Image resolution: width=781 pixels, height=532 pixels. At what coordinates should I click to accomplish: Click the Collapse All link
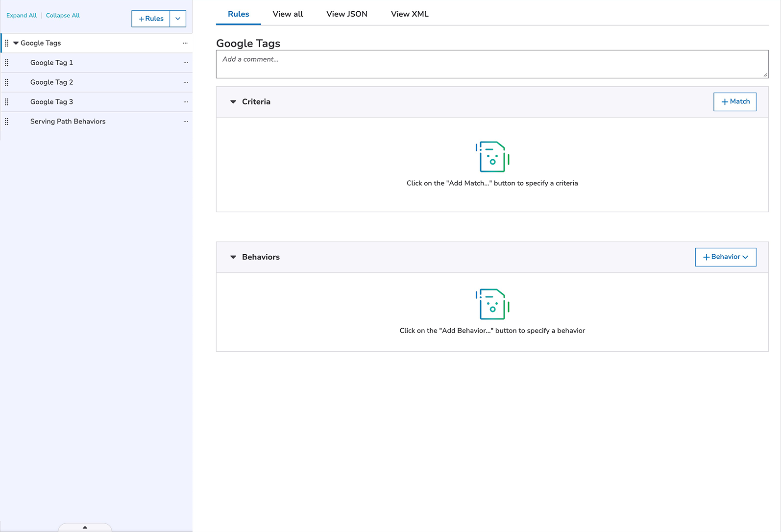point(63,16)
